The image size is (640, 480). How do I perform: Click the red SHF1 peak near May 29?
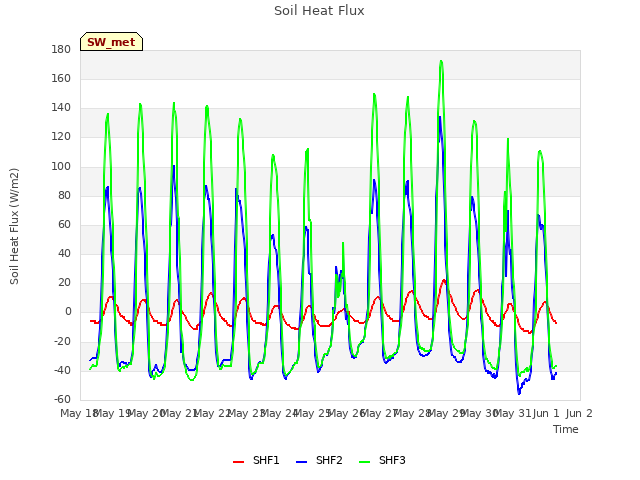coord(444,280)
